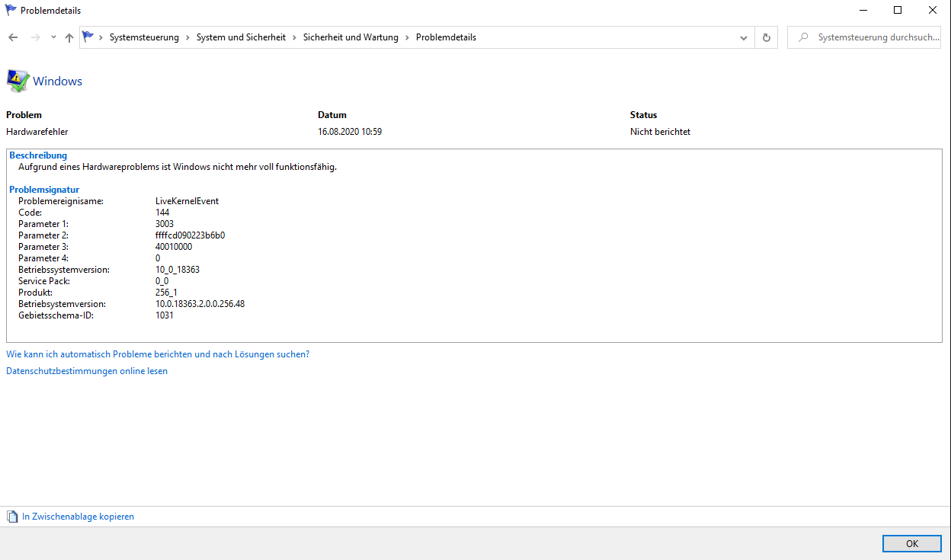Click the clipboard copy icon
951x560 pixels.
[12, 517]
